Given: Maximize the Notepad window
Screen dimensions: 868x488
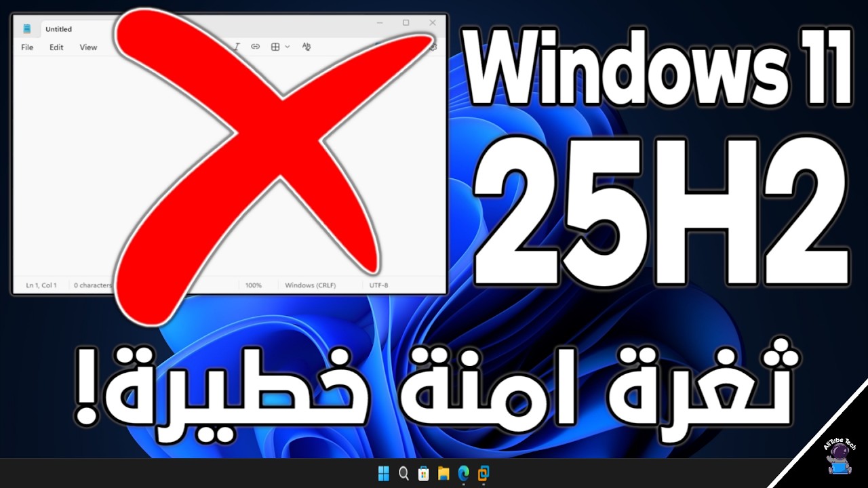Looking at the screenshot, I should [x=406, y=23].
